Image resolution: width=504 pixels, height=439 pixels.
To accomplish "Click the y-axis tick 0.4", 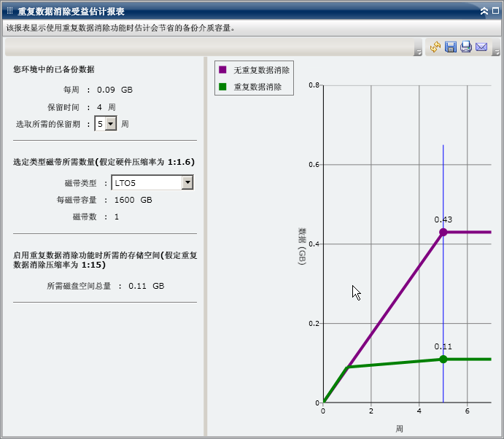I will tap(314, 244).
